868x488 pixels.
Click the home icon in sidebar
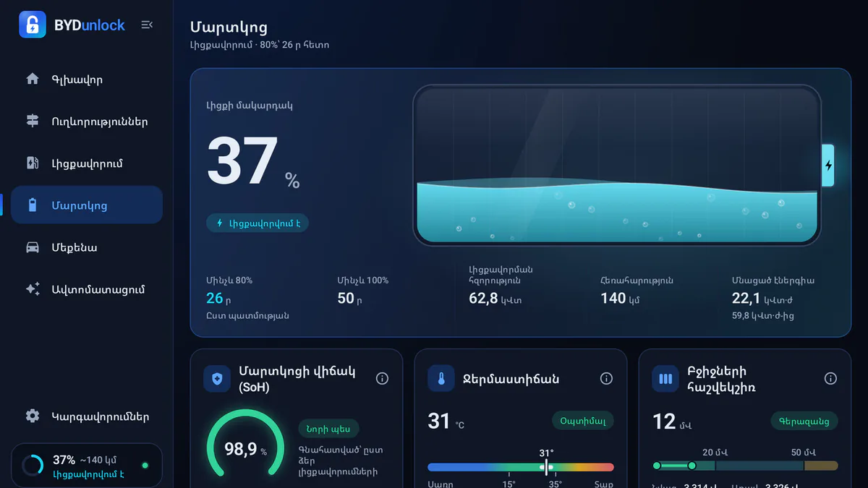tap(33, 79)
